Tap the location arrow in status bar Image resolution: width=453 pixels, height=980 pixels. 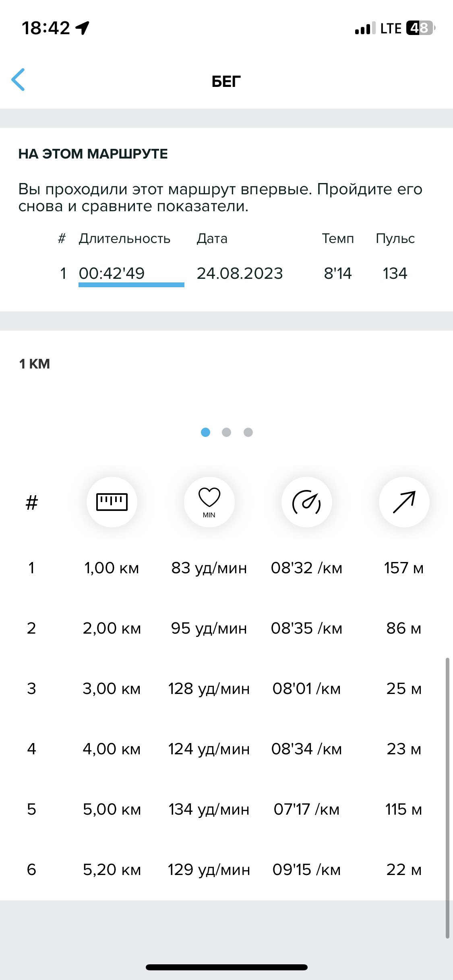pyautogui.click(x=83, y=28)
